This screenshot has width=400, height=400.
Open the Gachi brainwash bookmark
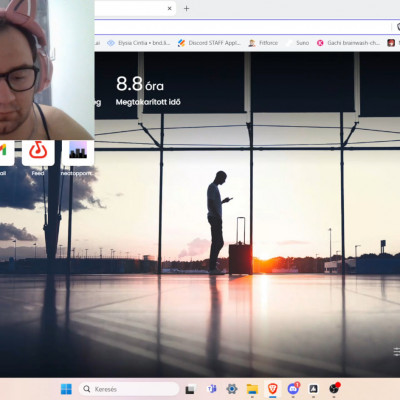[x=349, y=43]
